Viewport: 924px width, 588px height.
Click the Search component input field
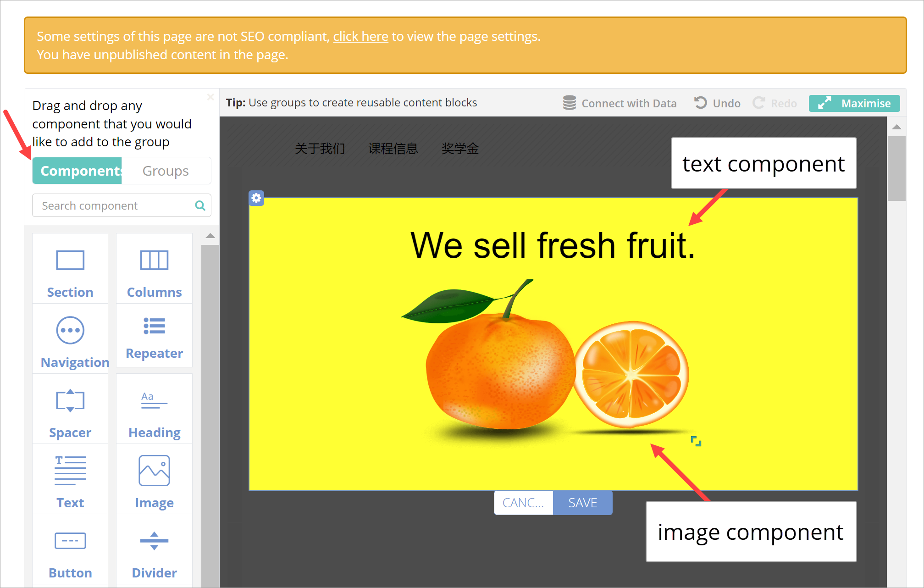[x=115, y=205]
